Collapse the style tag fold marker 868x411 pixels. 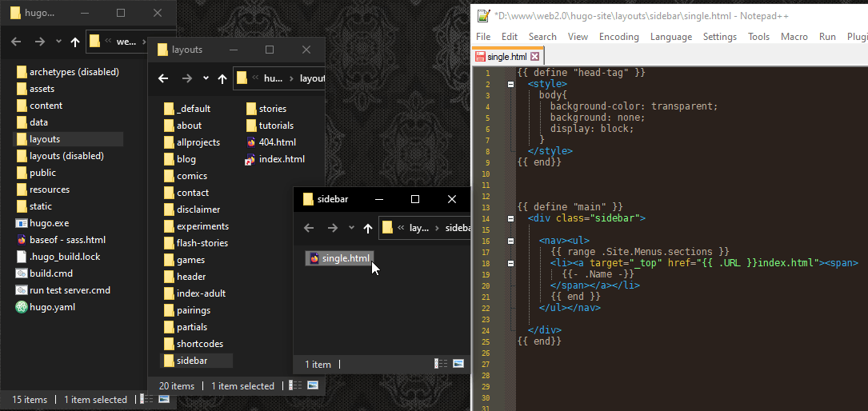[x=510, y=83]
